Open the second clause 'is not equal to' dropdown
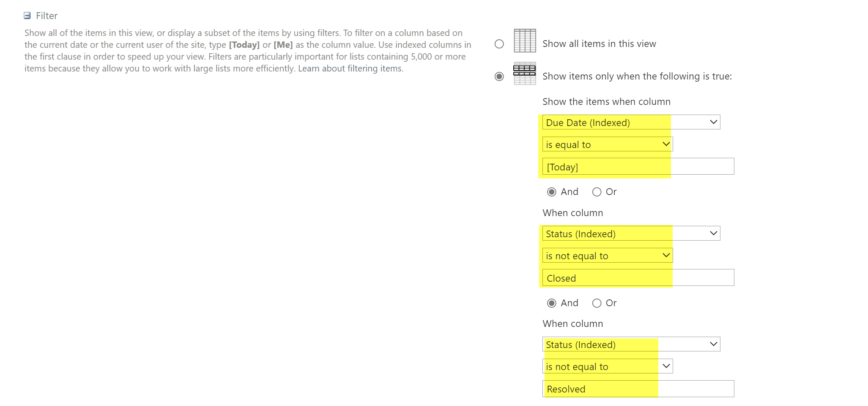 pyautogui.click(x=607, y=255)
